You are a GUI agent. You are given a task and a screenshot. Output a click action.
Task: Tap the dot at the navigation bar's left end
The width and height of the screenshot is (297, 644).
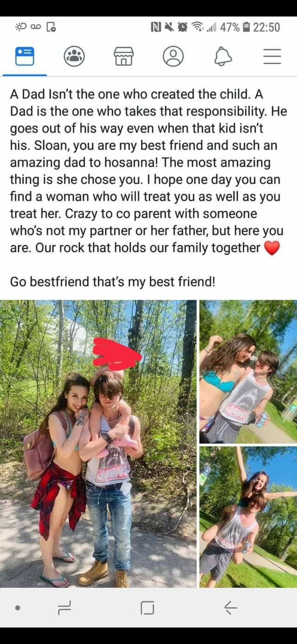17,608
